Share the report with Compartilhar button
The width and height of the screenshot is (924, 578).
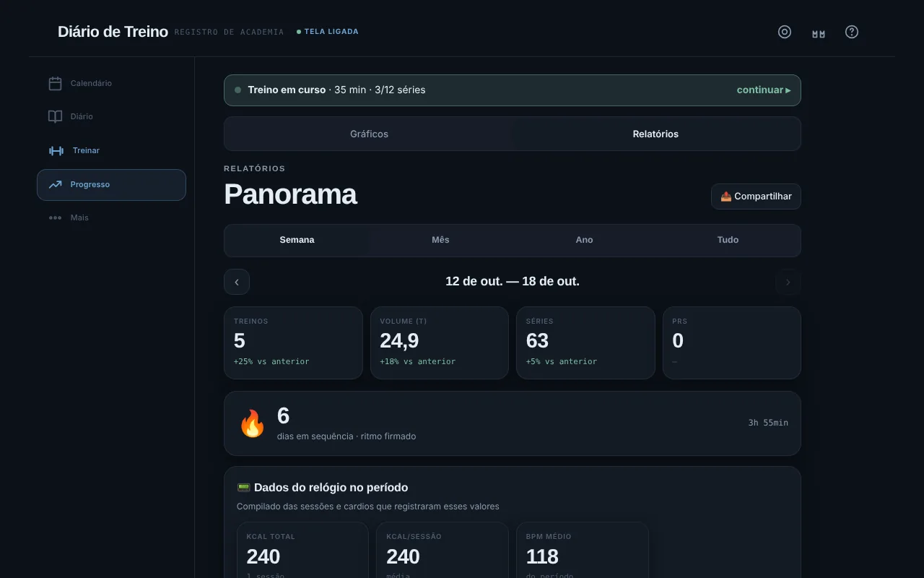tap(756, 197)
